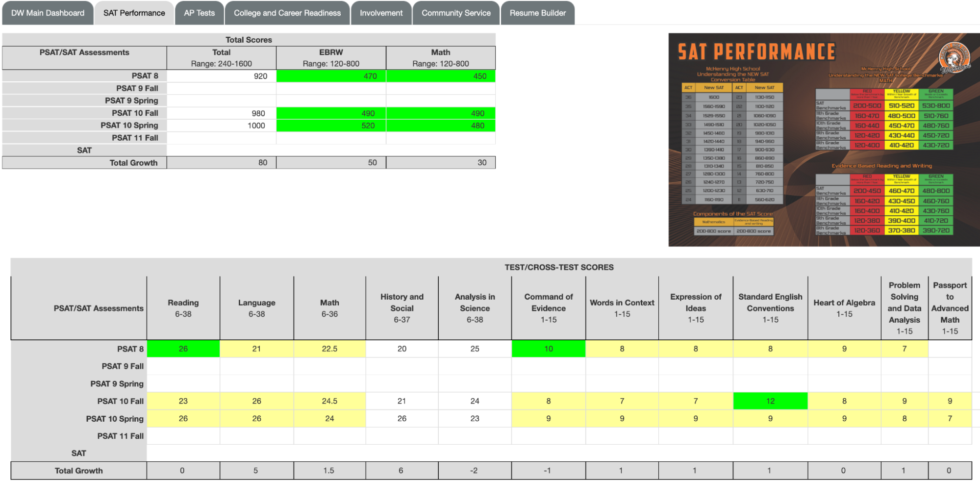Select PSAT 8 Math test score 22.5

[x=330, y=349]
